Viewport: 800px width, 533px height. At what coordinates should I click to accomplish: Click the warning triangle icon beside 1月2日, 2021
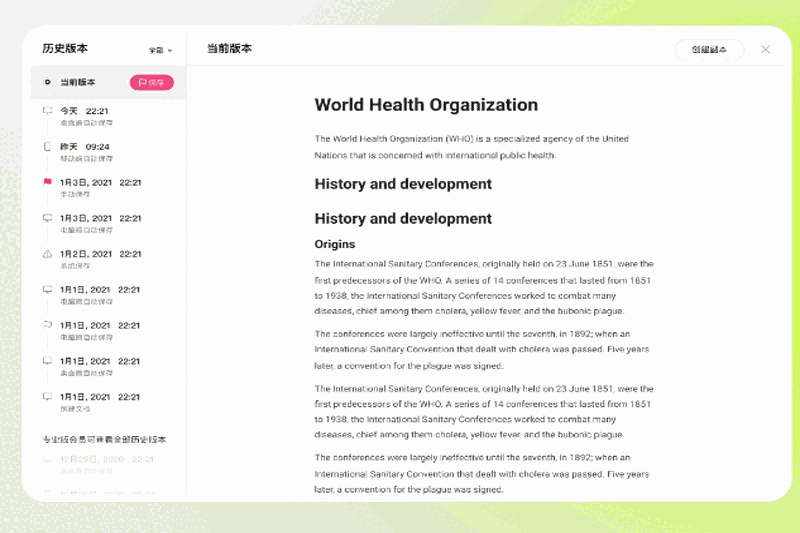pyautogui.click(x=47, y=254)
